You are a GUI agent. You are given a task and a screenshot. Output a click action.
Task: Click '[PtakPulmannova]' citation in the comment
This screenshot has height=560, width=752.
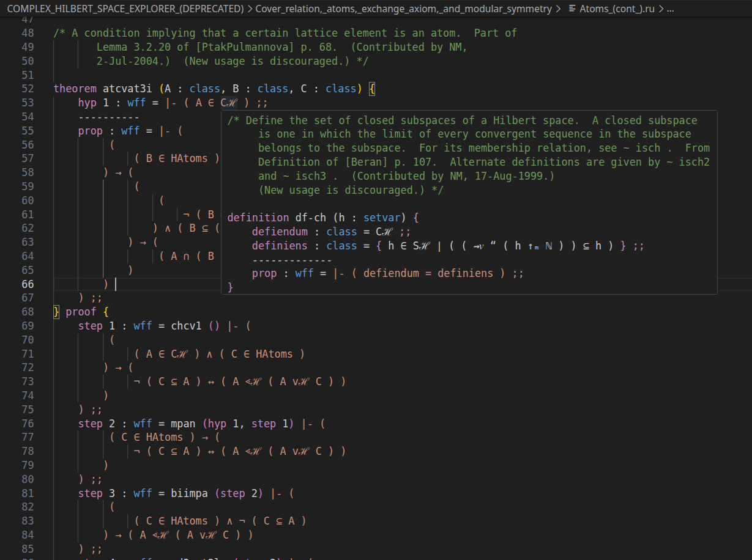tap(245, 47)
